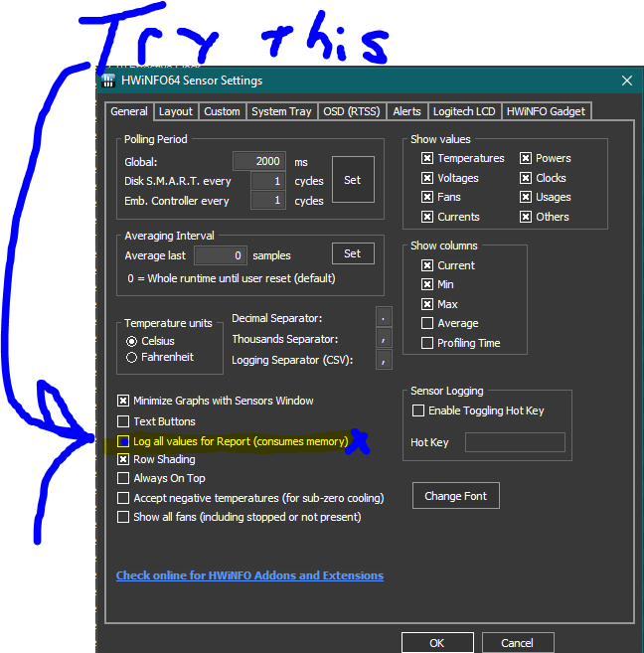Switch to the General tab
This screenshot has width=644, height=653.
click(x=129, y=111)
